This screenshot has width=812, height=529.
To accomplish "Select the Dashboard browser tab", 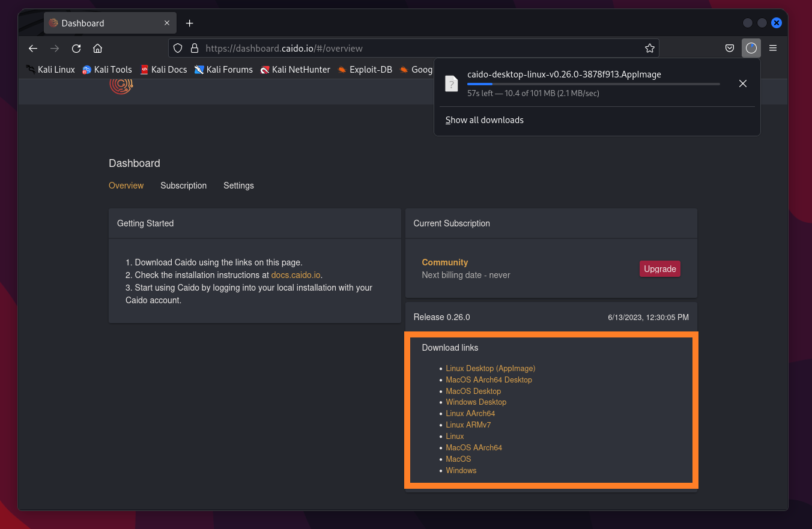I will click(x=110, y=23).
